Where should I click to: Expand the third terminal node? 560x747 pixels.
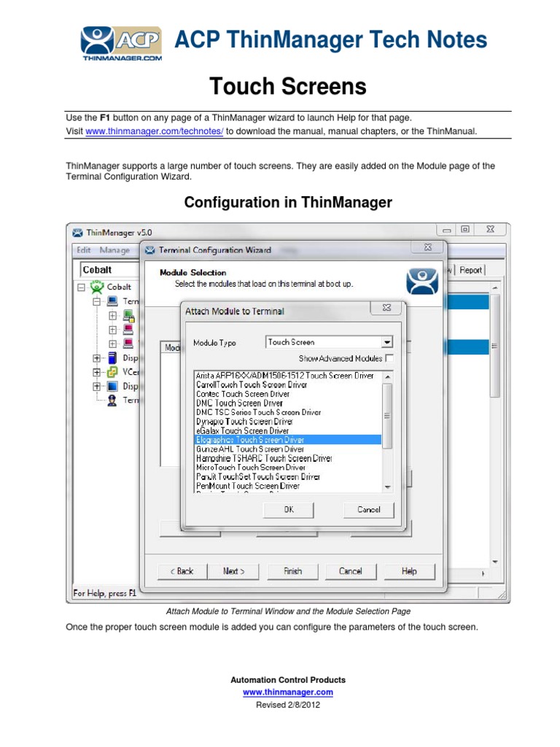pyautogui.click(x=113, y=344)
